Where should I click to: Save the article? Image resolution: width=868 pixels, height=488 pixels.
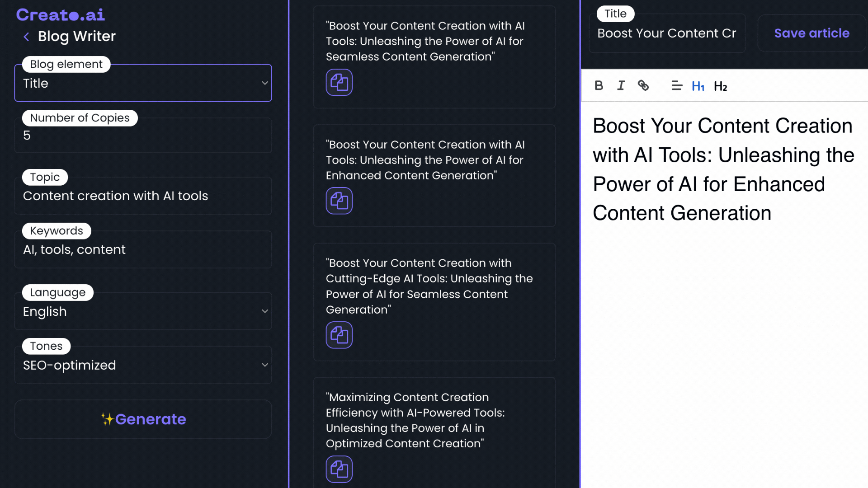point(812,33)
